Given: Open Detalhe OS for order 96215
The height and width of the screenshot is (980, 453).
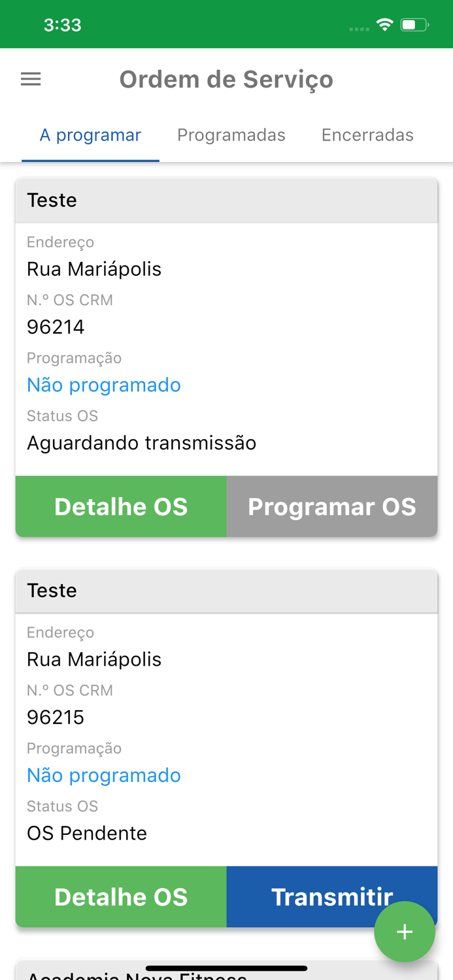Looking at the screenshot, I should coord(121,896).
